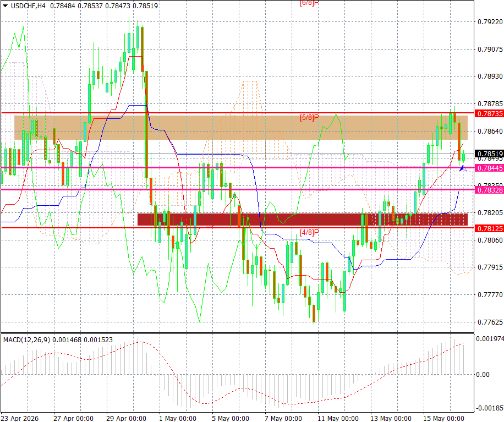Viewport: 504px width, 422px height.
Task: Click the 15 May 00:00 time label
Action: (444, 418)
